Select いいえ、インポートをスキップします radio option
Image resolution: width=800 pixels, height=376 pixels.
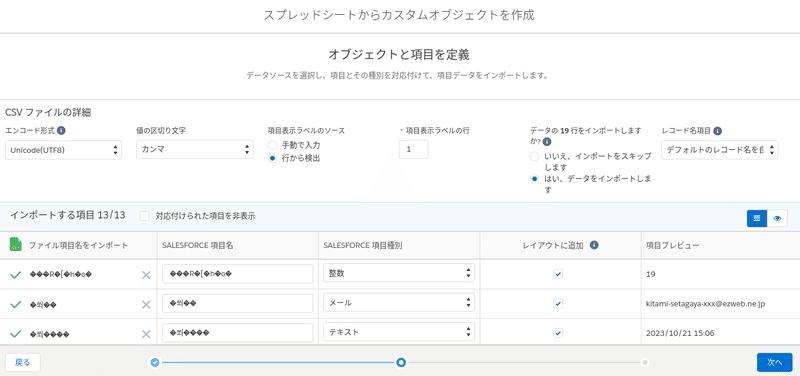click(534, 157)
